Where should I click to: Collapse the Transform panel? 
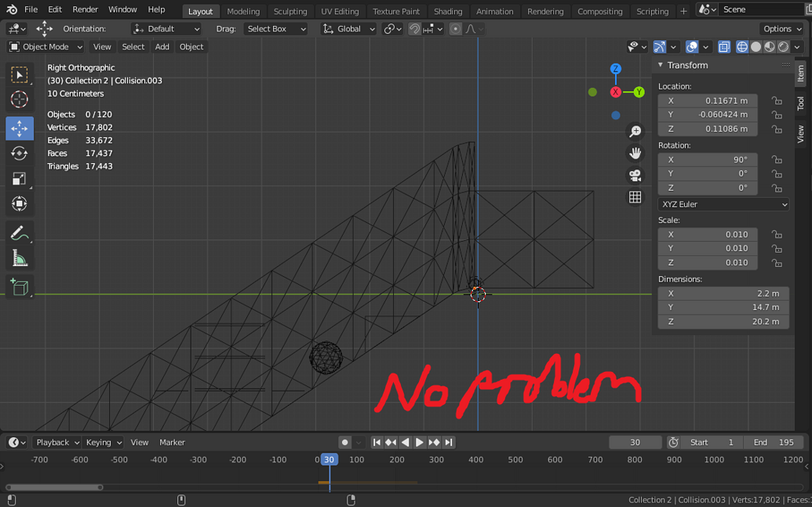[x=661, y=65]
